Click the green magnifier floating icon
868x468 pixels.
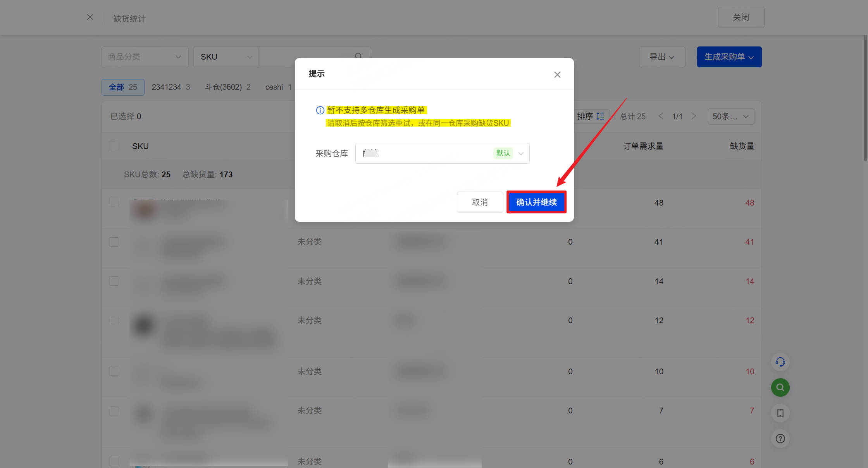coord(780,387)
